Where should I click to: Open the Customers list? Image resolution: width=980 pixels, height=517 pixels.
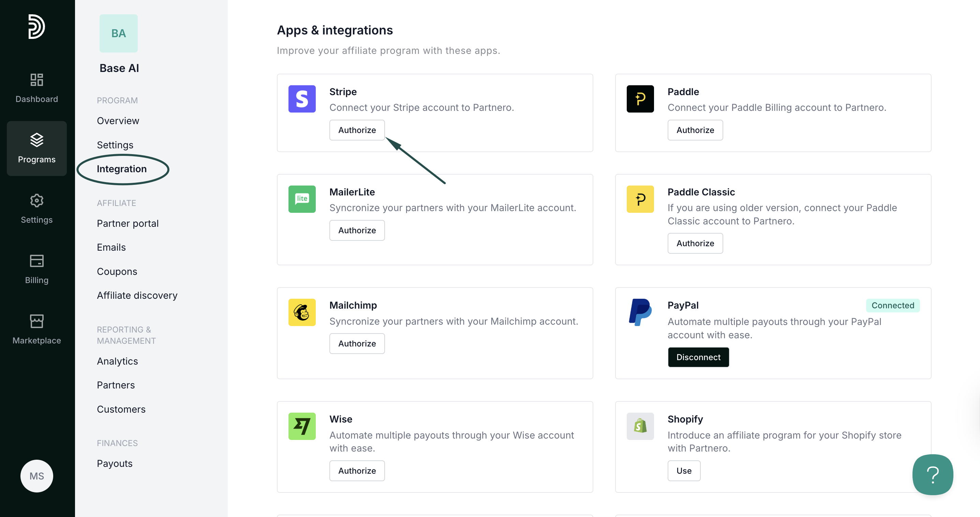tap(121, 409)
